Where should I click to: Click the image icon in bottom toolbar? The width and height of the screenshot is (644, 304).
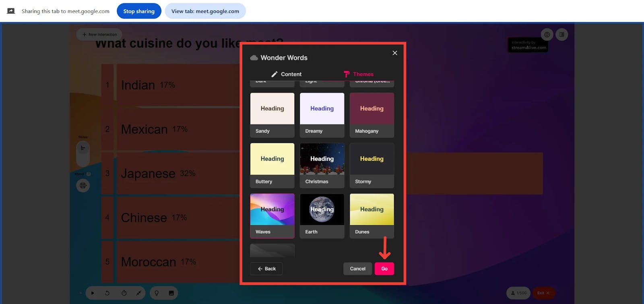171,293
